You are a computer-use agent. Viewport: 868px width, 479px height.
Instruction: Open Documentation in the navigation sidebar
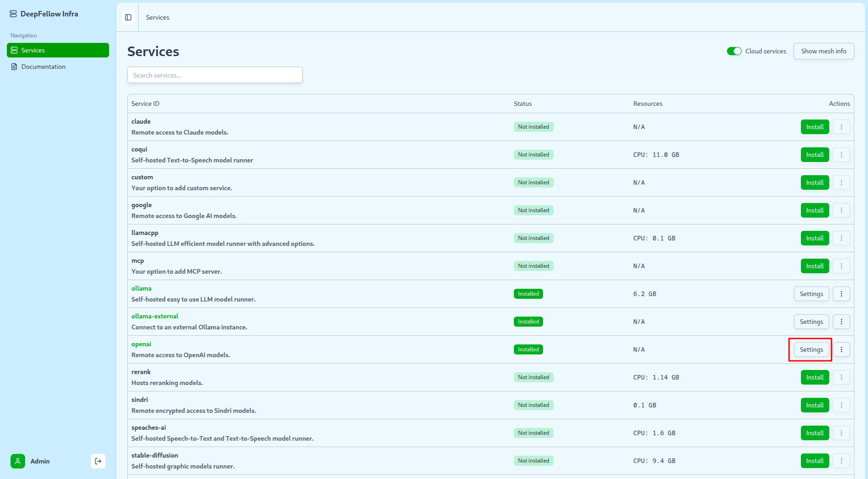coord(58,67)
